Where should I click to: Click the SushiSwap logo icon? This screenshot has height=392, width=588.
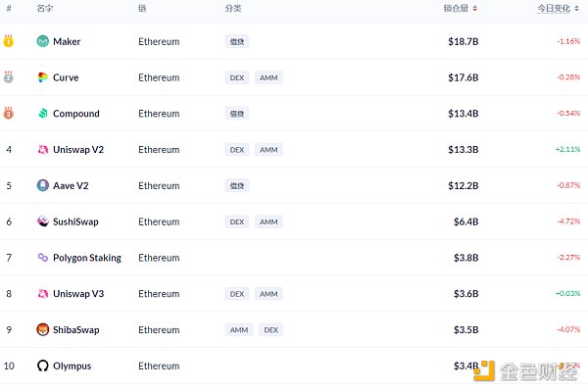(42, 221)
